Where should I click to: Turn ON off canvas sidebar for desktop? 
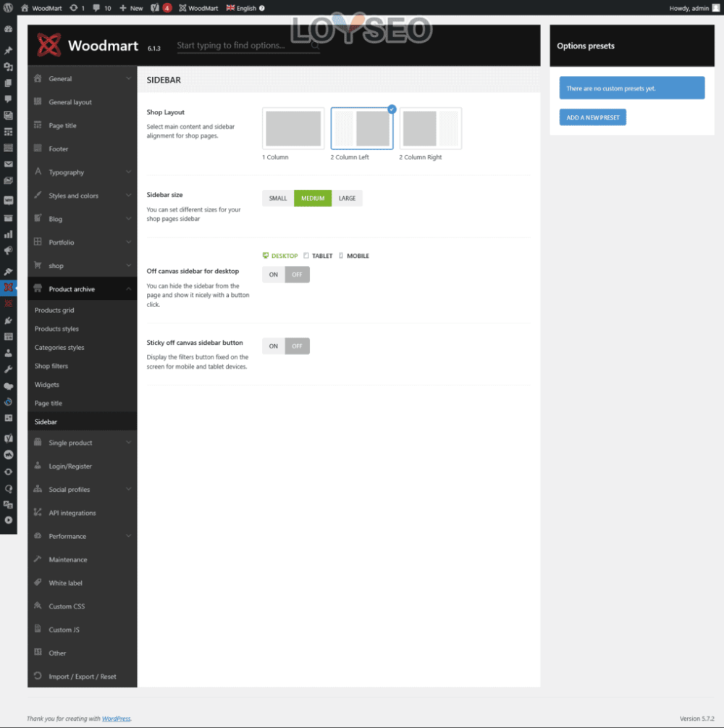pos(274,275)
